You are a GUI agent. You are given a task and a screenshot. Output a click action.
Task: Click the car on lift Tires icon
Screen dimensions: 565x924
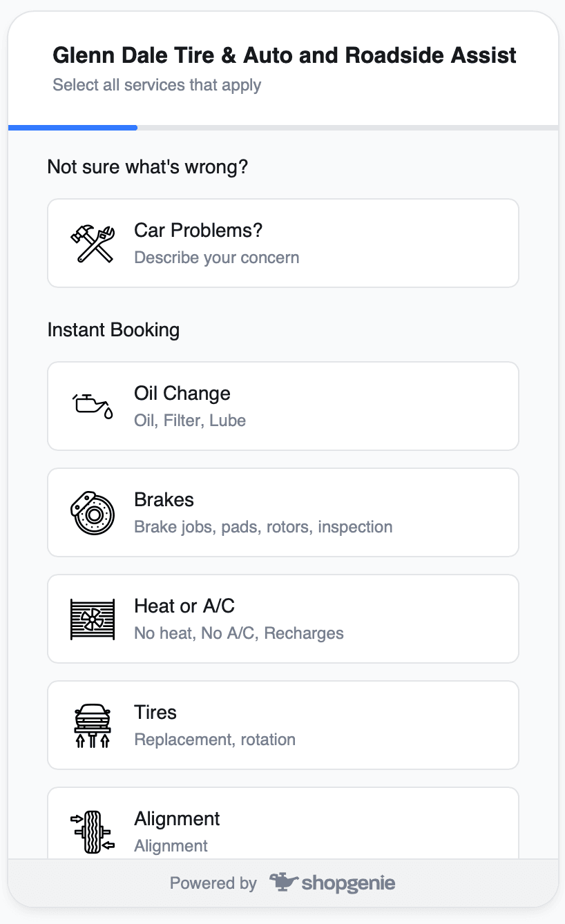93,726
